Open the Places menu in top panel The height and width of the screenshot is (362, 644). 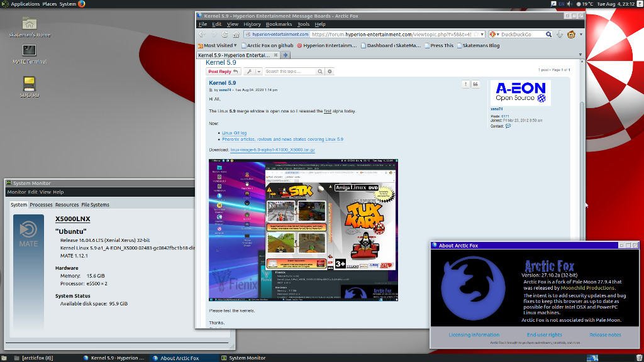click(x=50, y=4)
